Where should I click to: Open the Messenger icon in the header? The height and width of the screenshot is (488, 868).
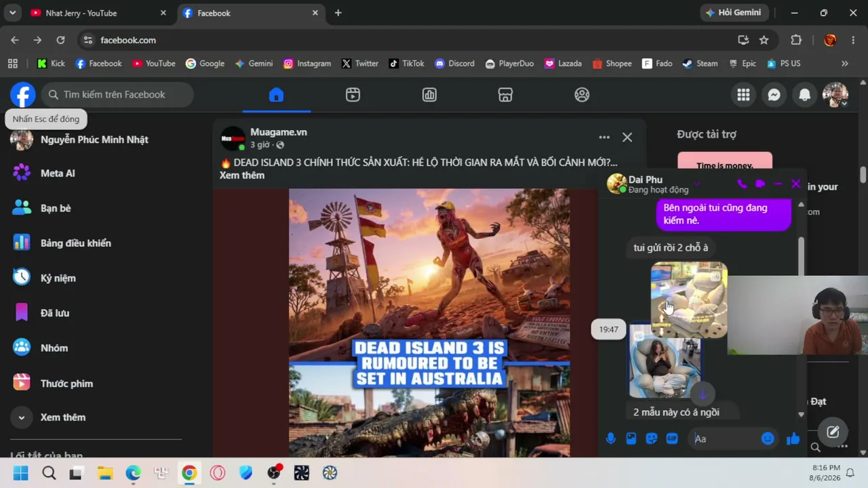[774, 95]
